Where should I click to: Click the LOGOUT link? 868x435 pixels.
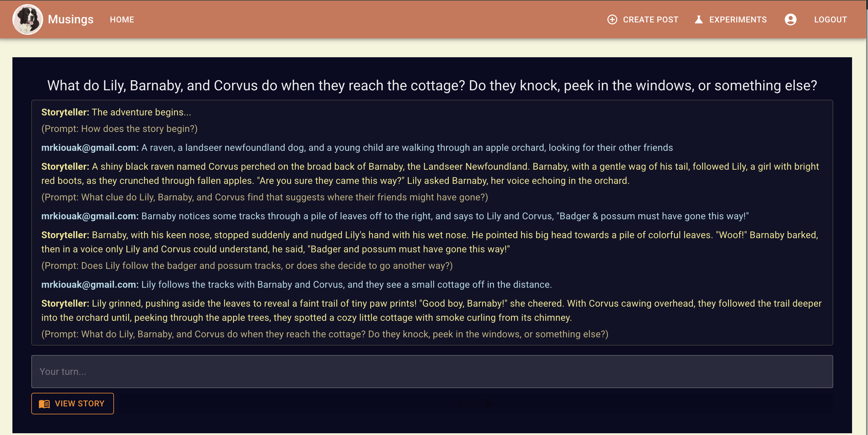point(830,19)
